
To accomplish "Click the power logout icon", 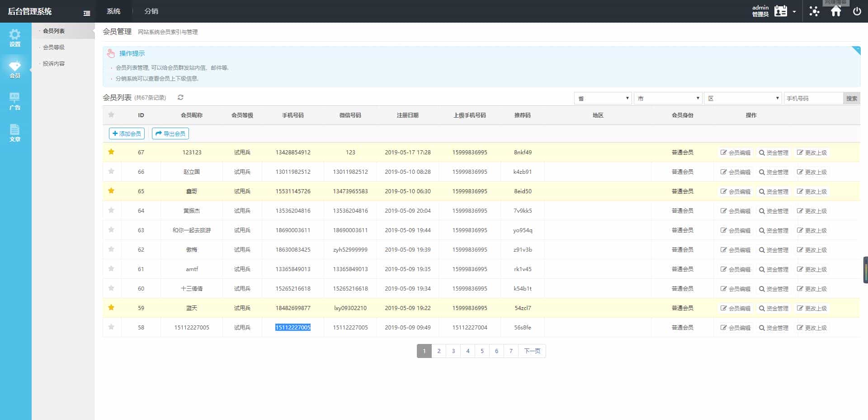I will (x=857, y=11).
